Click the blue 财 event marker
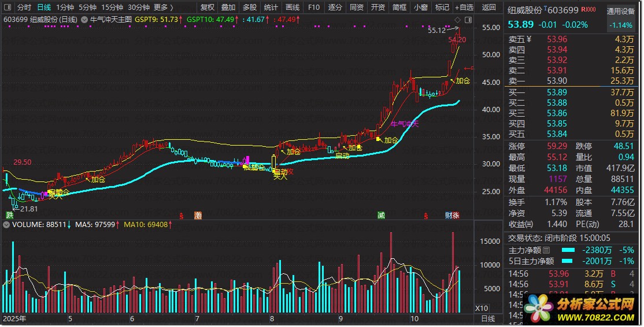Image resolution: width=644 pixels, height=327 pixels. [x=449, y=215]
